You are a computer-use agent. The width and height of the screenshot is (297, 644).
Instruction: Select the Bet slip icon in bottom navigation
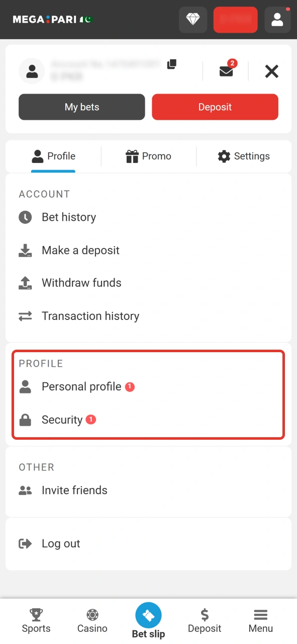pyautogui.click(x=148, y=615)
